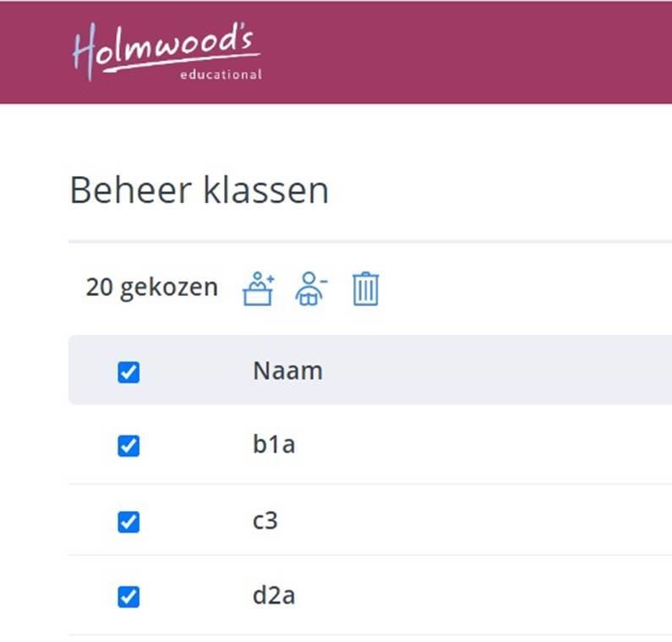Uncheck the select-all checkbox beside Naam
The image size is (672, 642).
pos(128,371)
